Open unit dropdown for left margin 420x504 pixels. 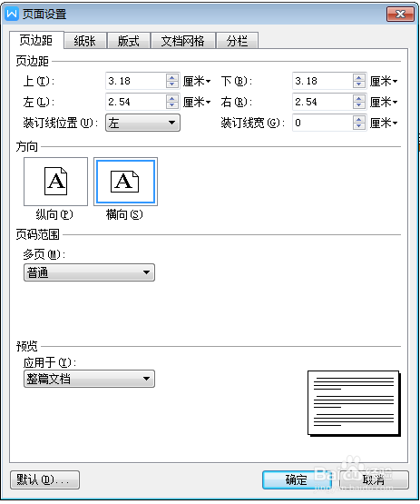click(x=197, y=102)
